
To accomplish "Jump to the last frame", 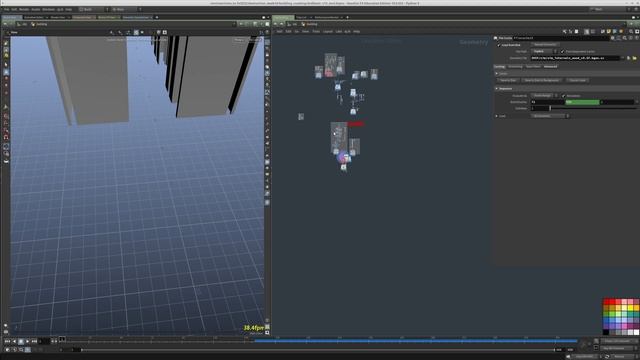I will (34, 341).
